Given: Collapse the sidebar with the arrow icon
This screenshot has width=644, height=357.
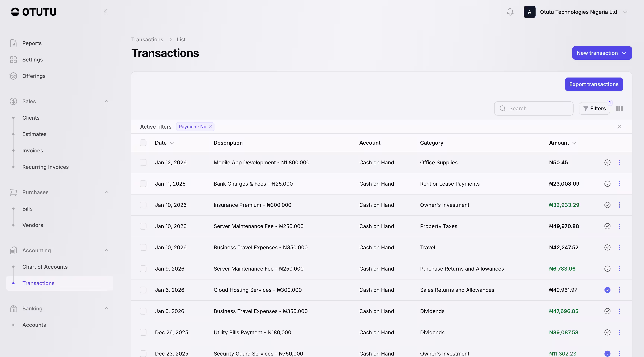Looking at the screenshot, I should tap(106, 12).
